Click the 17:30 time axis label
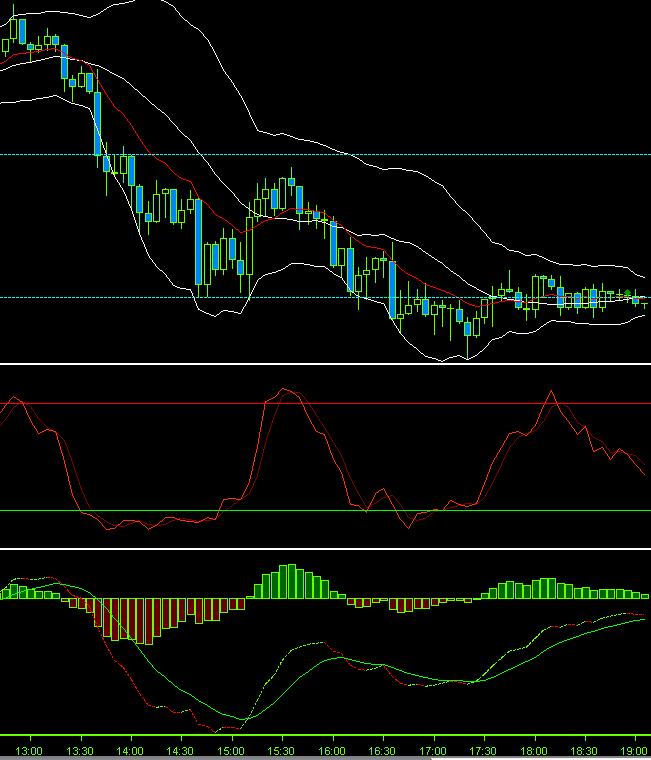Screen dimensions: 651x760 tap(483, 751)
